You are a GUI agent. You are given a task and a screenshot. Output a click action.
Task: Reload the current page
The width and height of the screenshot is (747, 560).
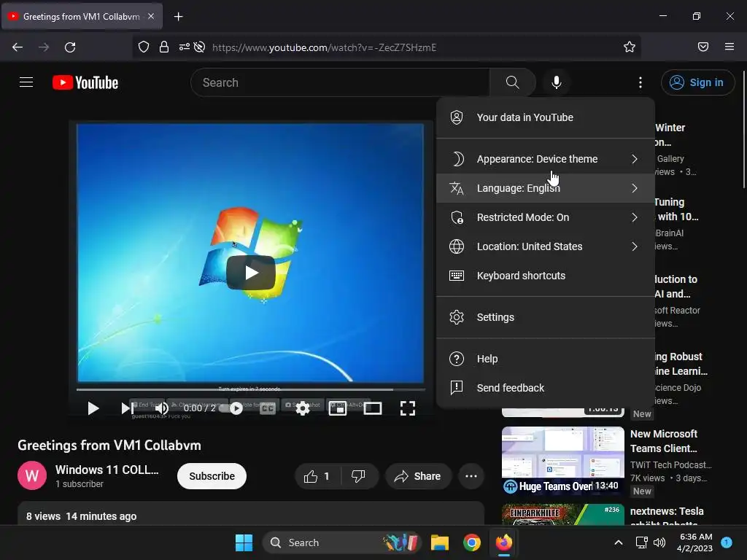70,47
